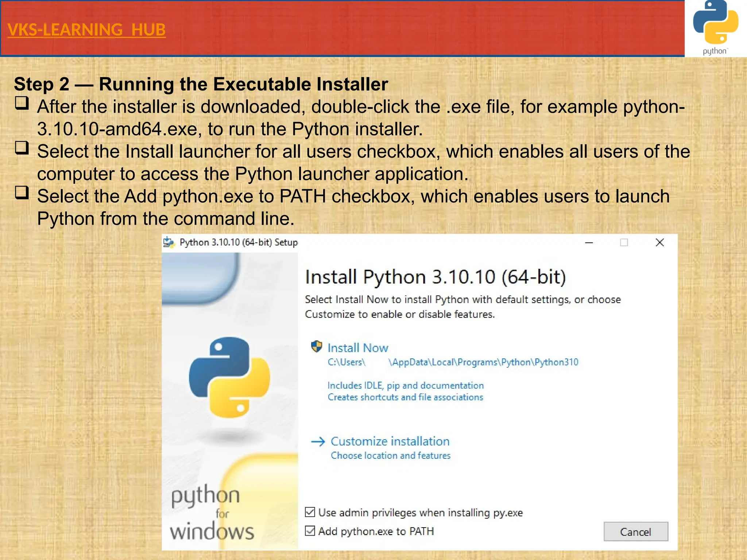This screenshot has width=747, height=560.
Task: Click the installer icon in the Setup title bar
Action: (169, 242)
